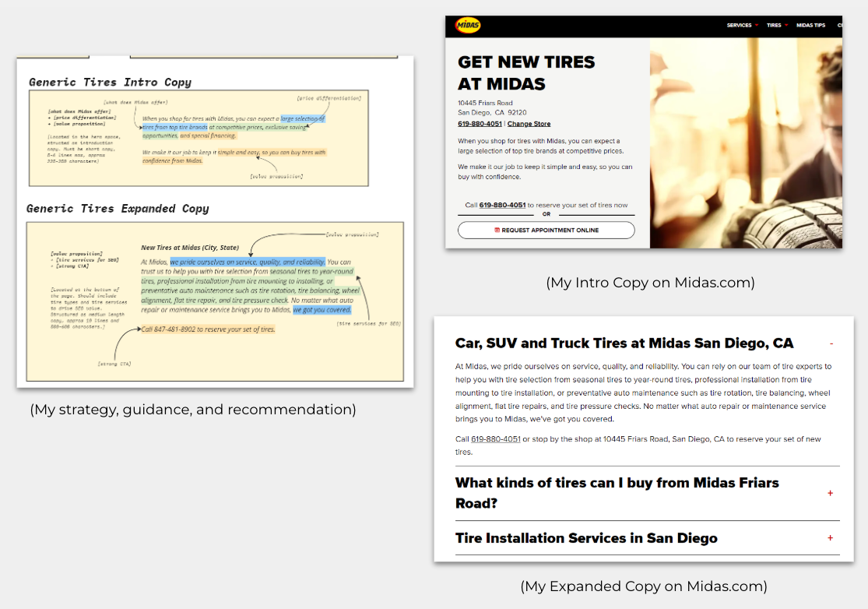Click the Change Store link
Viewport: 868px width, 609px height.
(x=529, y=124)
